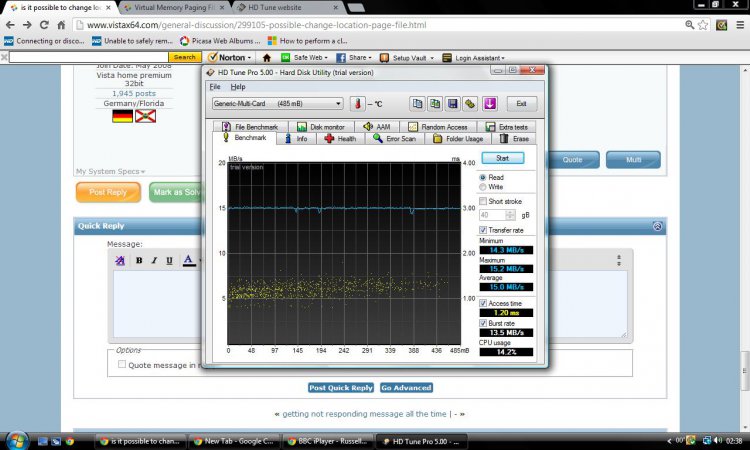Click the Norton toolbar Search button
The width and height of the screenshot is (750, 450).
pos(185,57)
